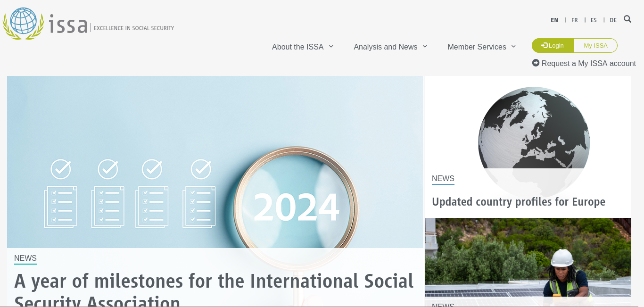Click the NEWS label above milestones headline
Viewport: 644px width, 307px height.
(x=25, y=258)
